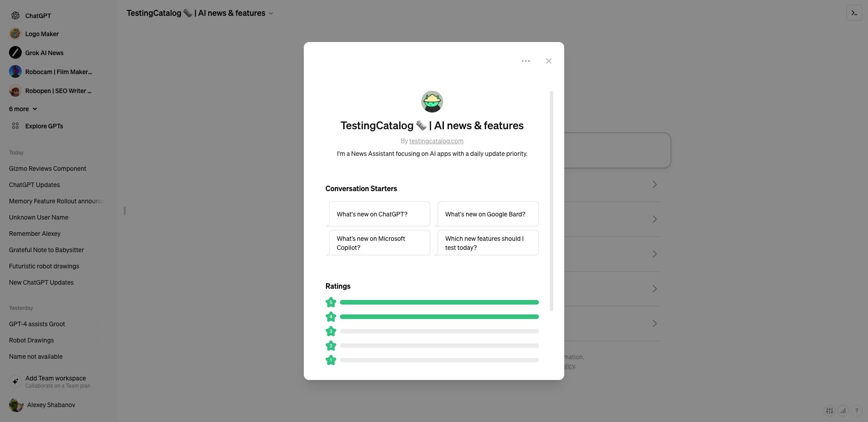Open the testingcatalog.com link
Screen dimensions: 868x422
coord(436,141)
